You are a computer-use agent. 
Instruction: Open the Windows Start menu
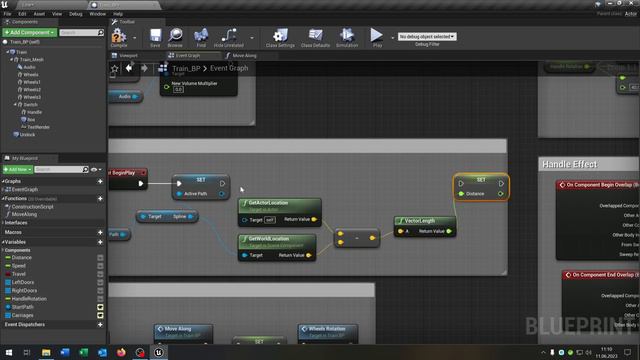[x=9, y=352]
